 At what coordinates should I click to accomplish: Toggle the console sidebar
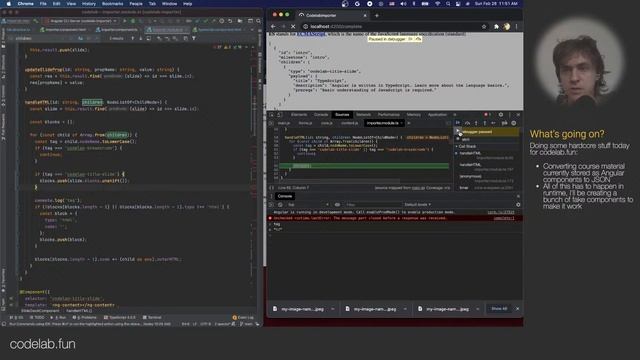[272, 204]
